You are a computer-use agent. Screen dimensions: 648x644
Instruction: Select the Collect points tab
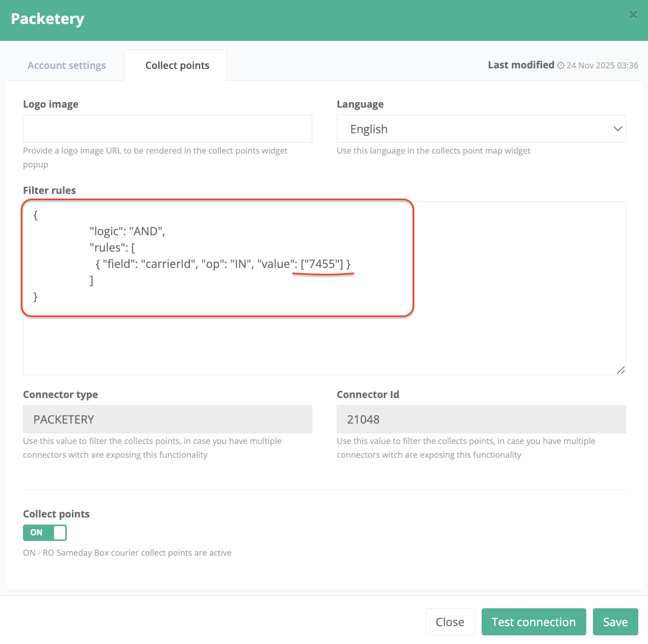point(177,65)
